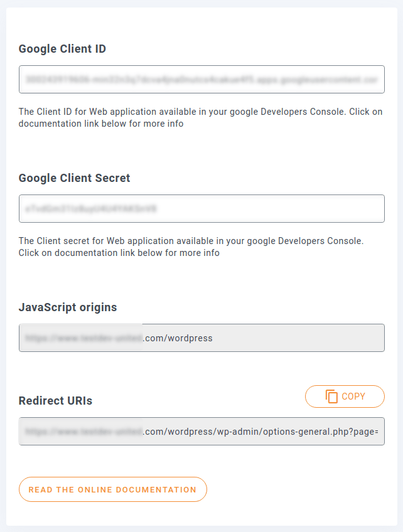Open the Read the Online Documentation link
Screen dimensions: 403x532
click(x=113, y=489)
